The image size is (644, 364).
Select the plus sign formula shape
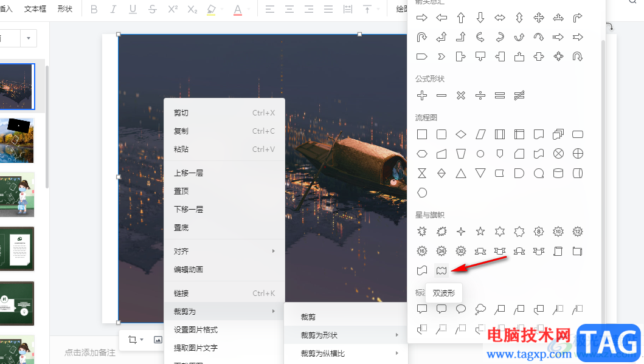pos(422,95)
